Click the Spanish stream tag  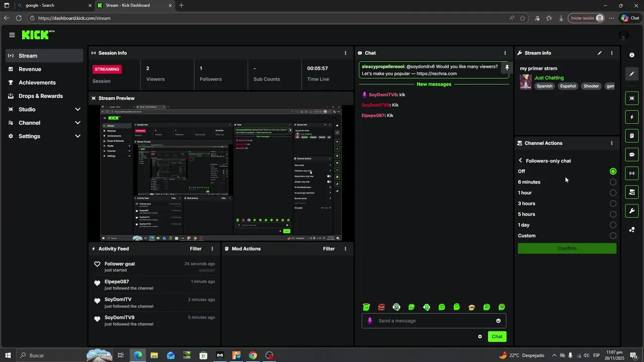pos(544,86)
